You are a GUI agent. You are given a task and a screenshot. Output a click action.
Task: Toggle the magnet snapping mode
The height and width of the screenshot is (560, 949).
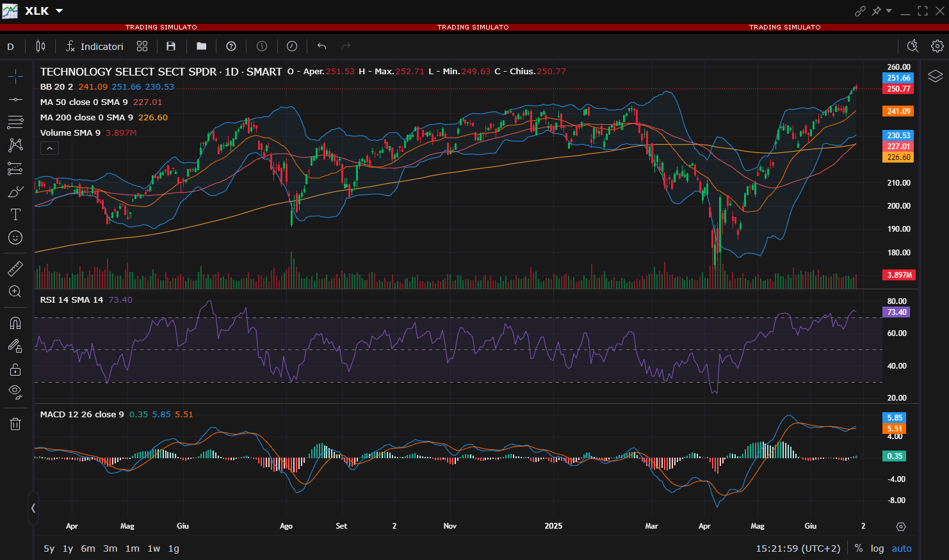pos(15,323)
